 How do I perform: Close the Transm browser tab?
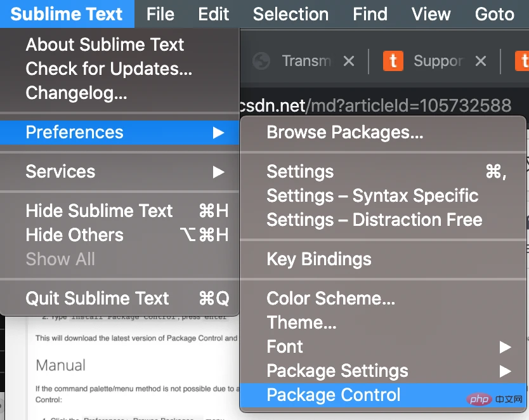(348, 61)
